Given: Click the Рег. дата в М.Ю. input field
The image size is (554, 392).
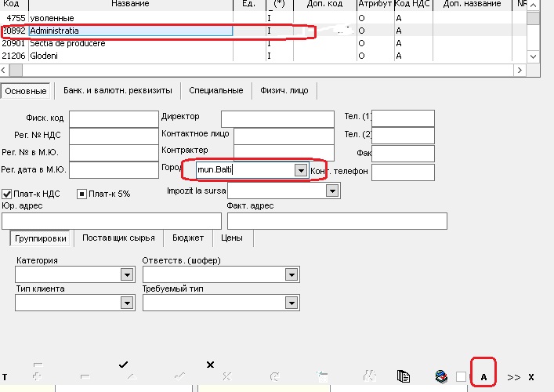Looking at the screenshot, I should coord(114,170).
